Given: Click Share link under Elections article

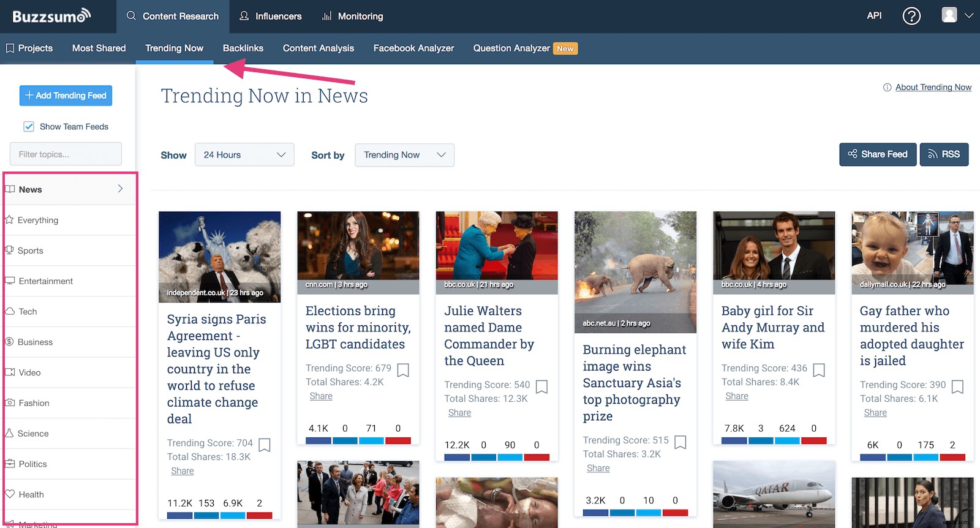Looking at the screenshot, I should 321,396.
